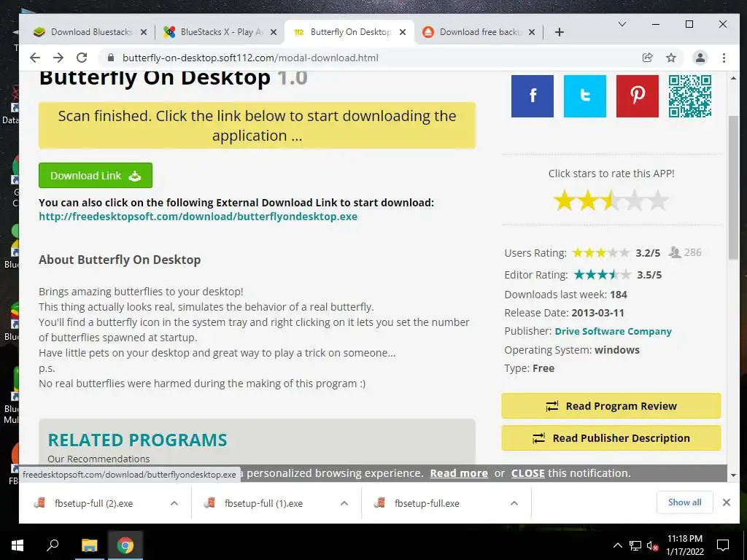Viewport: 747px width, 560px height.
Task: Close the Download free backup tab
Action: click(x=532, y=32)
